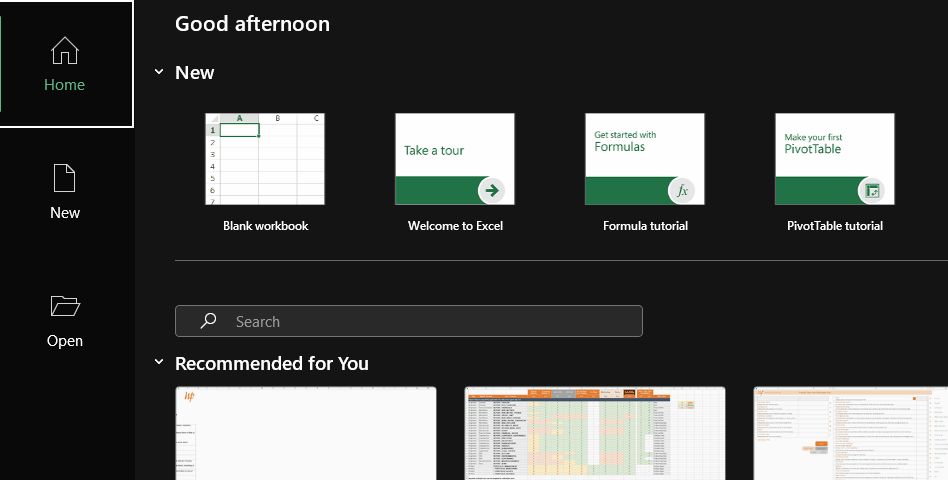The height and width of the screenshot is (480, 948).
Task: Collapse the New section chevron
Action: pyautogui.click(x=159, y=72)
